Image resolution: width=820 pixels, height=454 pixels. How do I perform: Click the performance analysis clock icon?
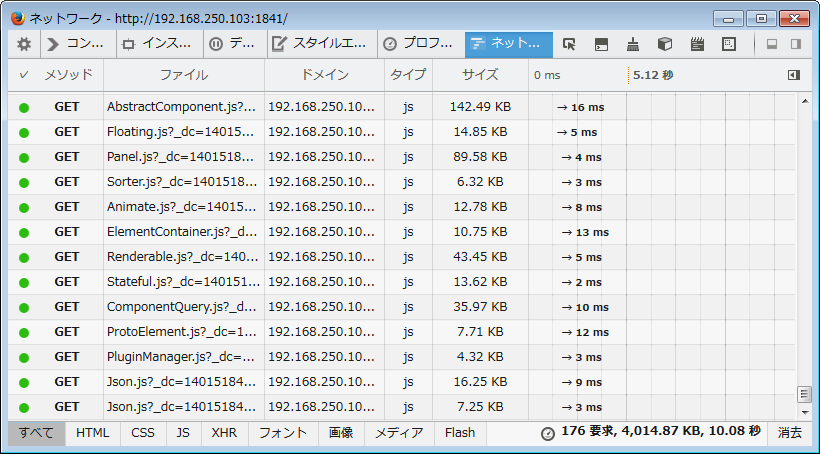(548, 434)
